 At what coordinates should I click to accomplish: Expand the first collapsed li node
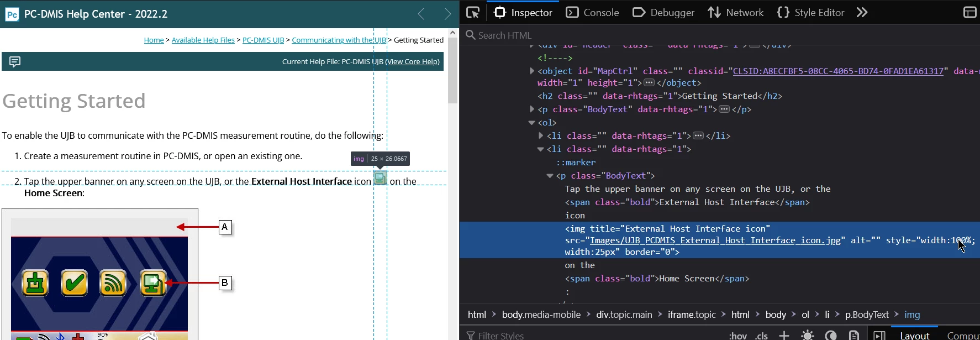[x=541, y=135]
